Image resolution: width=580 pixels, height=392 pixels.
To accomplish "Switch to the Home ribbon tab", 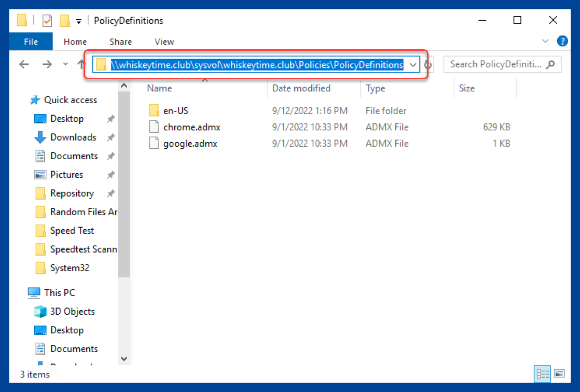I will [x=75, y=42].
